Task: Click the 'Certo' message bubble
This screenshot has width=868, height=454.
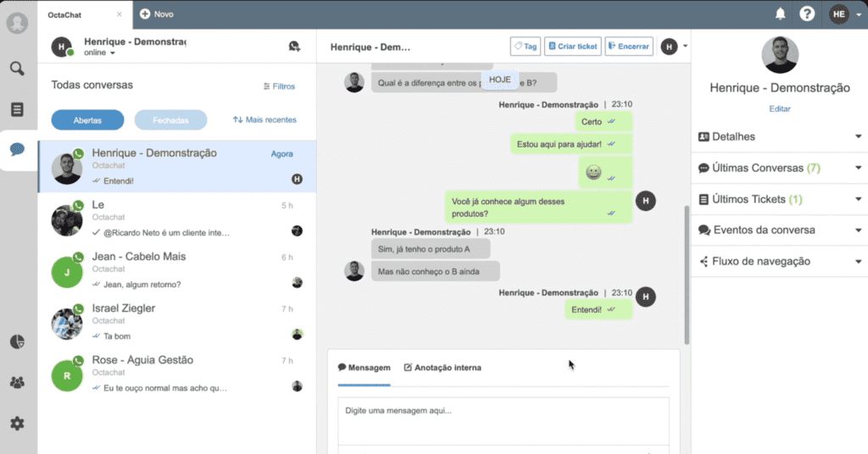Action: point(604,122)
